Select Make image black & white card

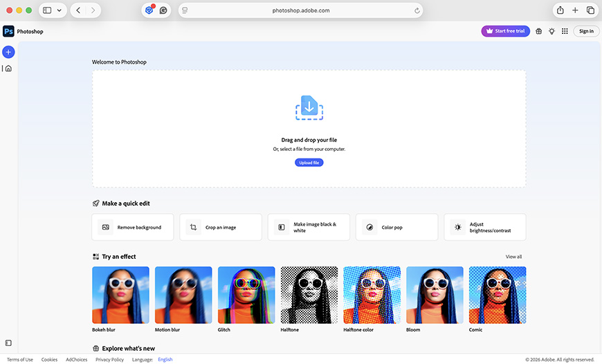(x=309, y=227)
